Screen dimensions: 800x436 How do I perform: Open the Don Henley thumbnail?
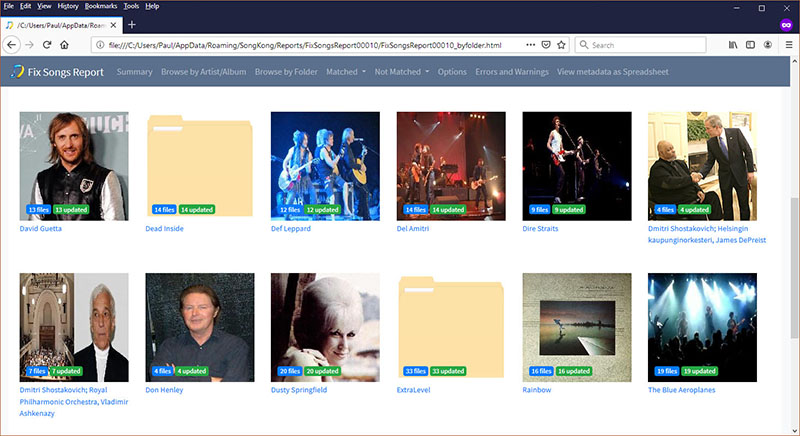(x=199, y=327)
